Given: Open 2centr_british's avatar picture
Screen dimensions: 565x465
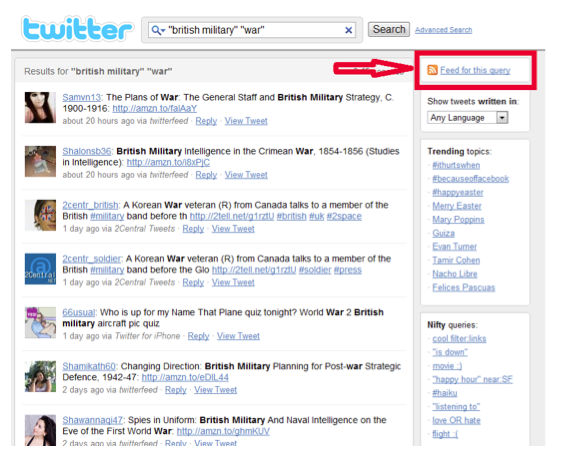Looking at the screenshot, I should click(x=40, y=215).
